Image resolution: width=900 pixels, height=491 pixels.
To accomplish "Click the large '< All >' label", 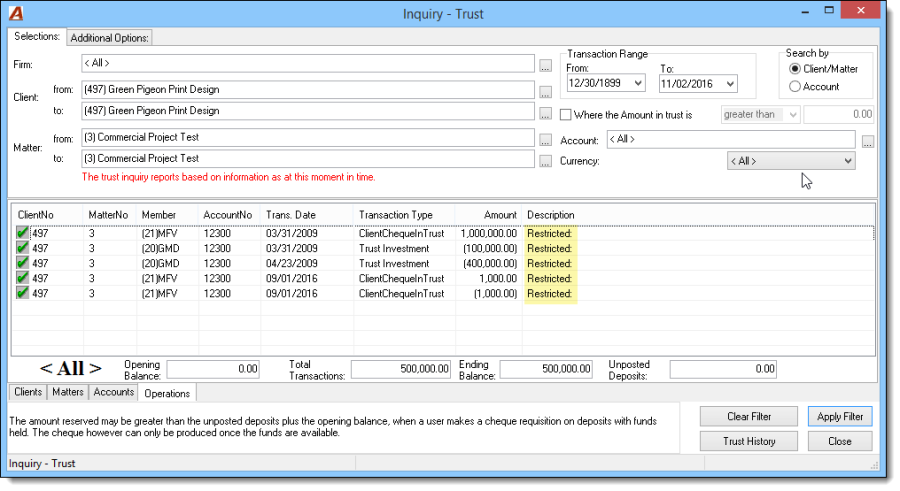I will [71, 369].
